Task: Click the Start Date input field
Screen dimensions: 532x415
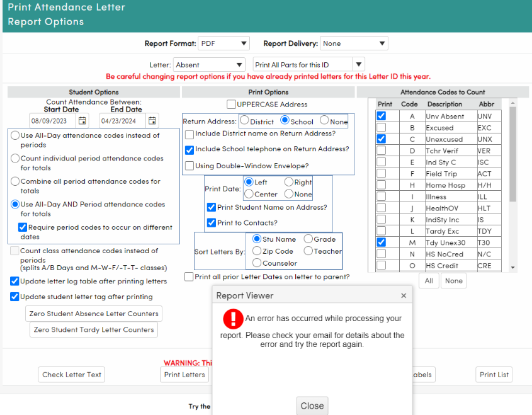Action: click(x=53, y=121)
